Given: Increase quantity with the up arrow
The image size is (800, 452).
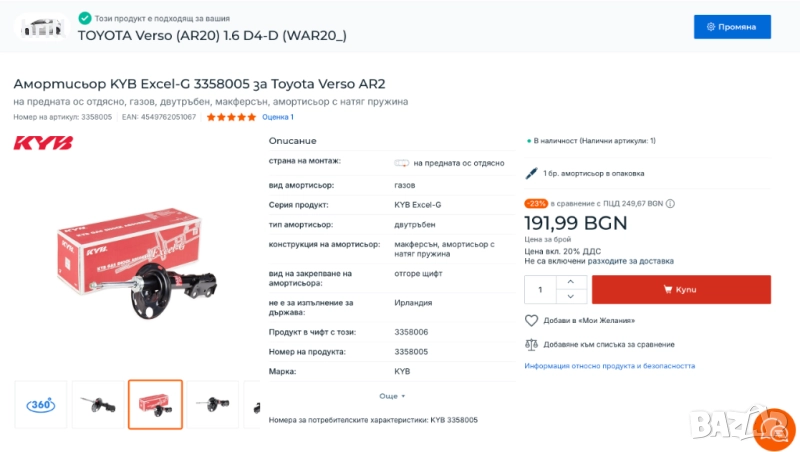Looking at the screenshot, I should (570, 282).
